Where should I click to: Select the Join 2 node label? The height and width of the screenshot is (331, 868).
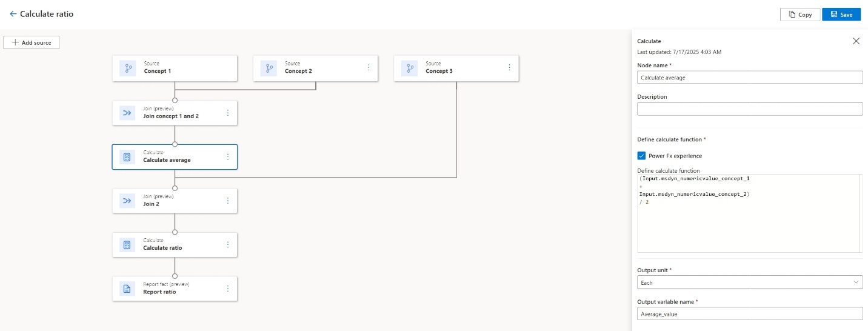coord(152,204)
